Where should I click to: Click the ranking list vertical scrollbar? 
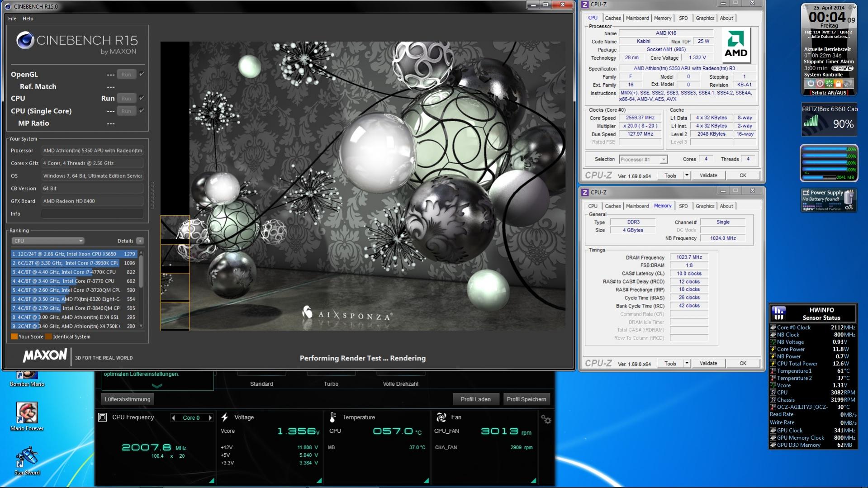tap(141, 271)
